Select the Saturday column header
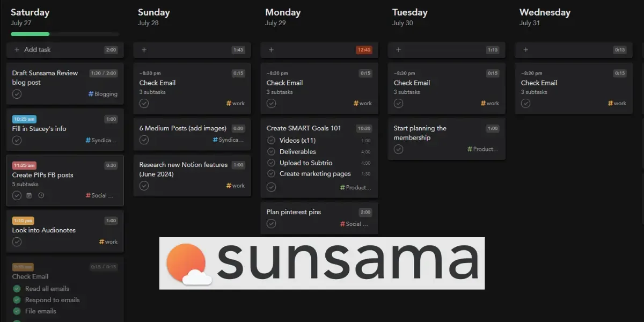 point(30,12)
